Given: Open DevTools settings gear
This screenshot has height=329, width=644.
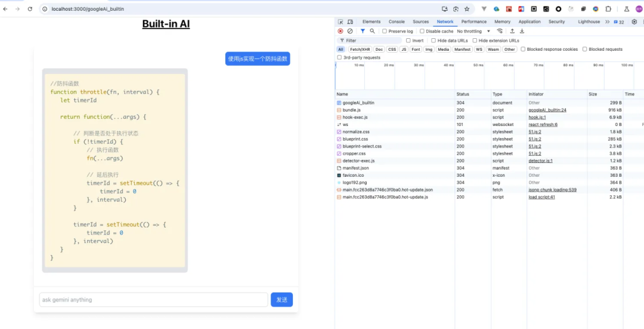Looking at the screenshot, I should 634,21.
